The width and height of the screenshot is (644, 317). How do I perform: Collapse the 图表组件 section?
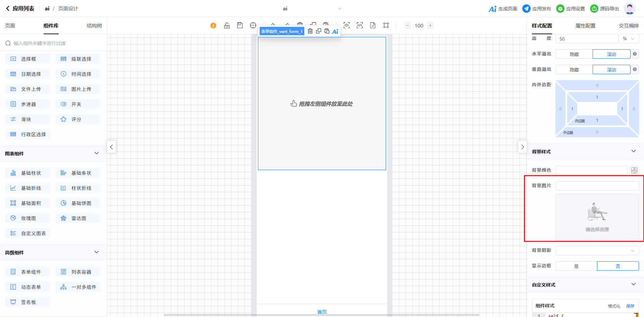point(97,153)
